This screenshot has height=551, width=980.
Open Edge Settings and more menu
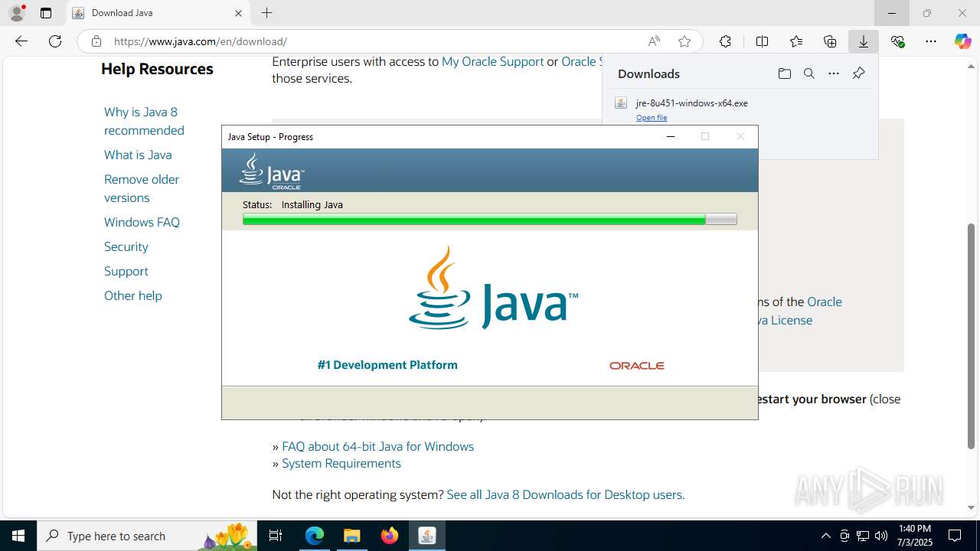931,41
